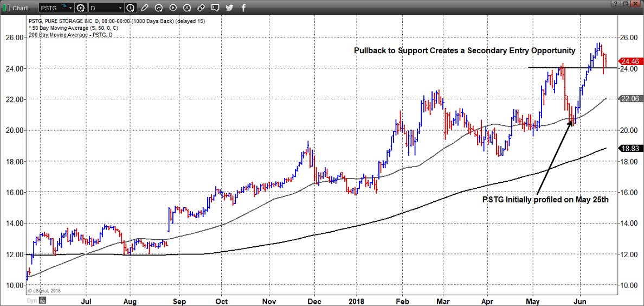This screenshot has height=306, width=644.
Task: Open the symbol settings gear menu
Action: click(x=81, y=8)
